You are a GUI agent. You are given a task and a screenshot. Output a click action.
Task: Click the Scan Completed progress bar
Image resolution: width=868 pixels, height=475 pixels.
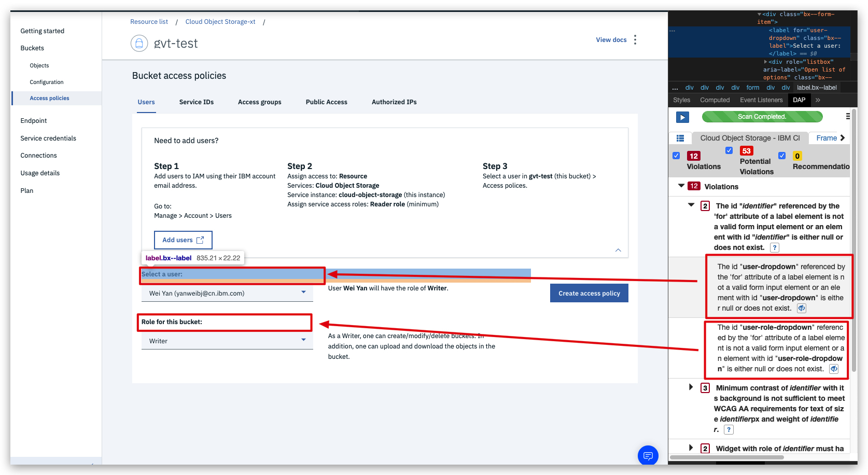[762, 117]
